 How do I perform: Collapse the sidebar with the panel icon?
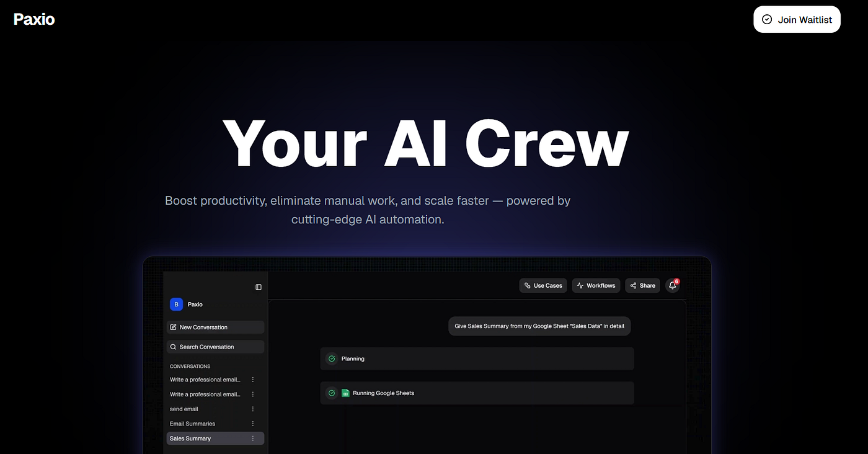click(x=259, y=287)
